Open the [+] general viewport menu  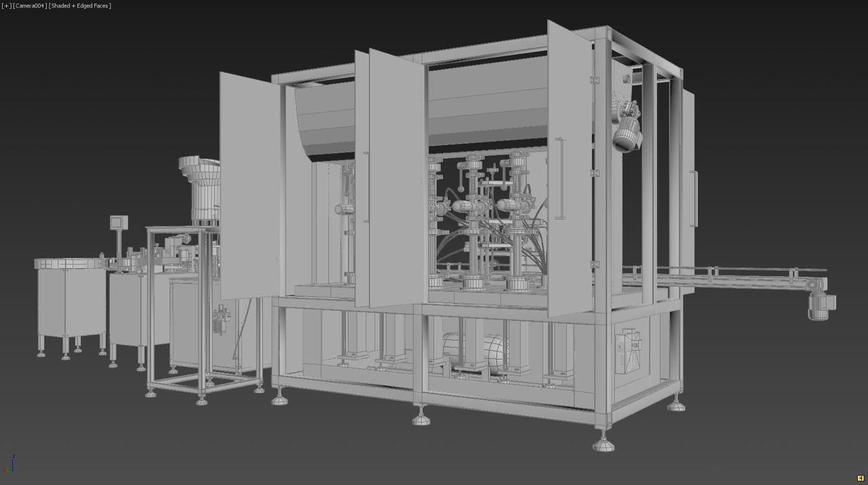(x=7, y=5)
